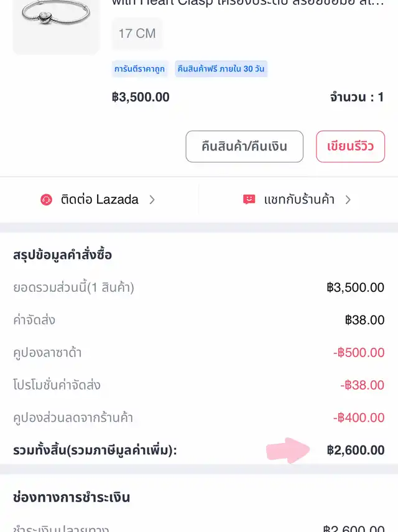This screenshot has width=398, height=532.
Task: Tap the 30-day free return badge
Action: point(221,69)
